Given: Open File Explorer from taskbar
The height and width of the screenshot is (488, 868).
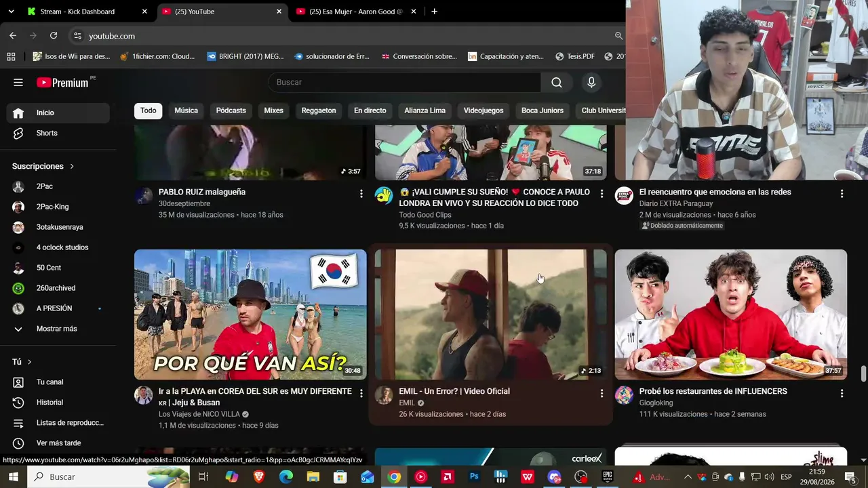Looking at the screenshot, I should (x=313, y=476).
